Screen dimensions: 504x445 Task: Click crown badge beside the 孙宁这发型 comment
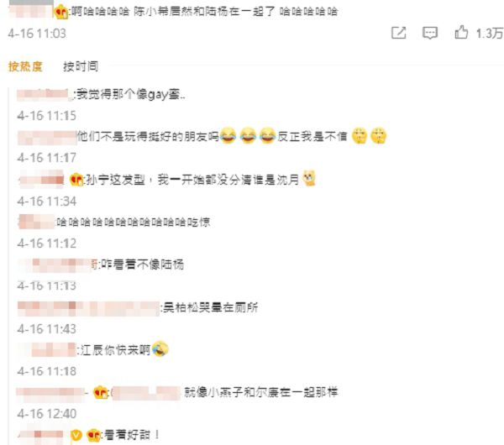coord(77,180)
